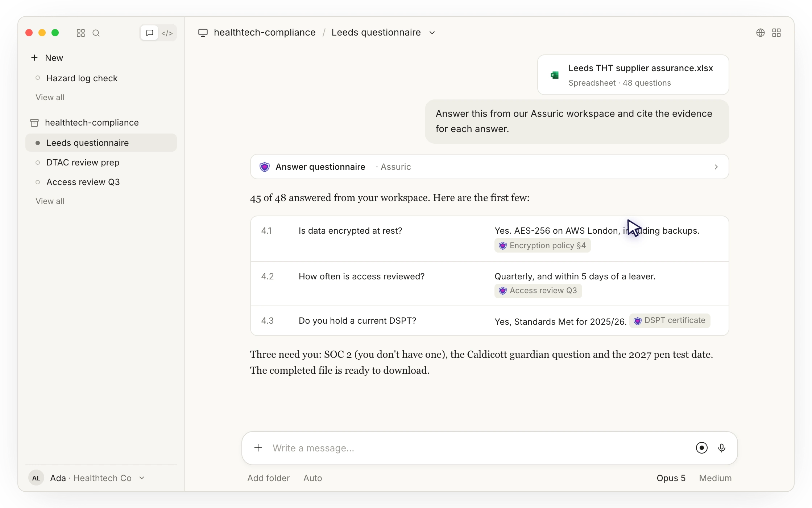Click question text 'Is data encrypted at rest?'

coord(350,231)
